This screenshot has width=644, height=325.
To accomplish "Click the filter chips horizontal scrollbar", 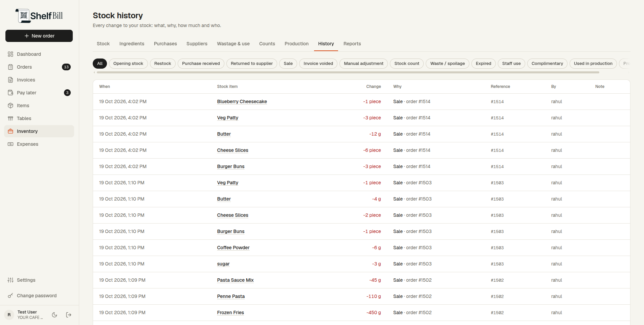I will (348, 72).
